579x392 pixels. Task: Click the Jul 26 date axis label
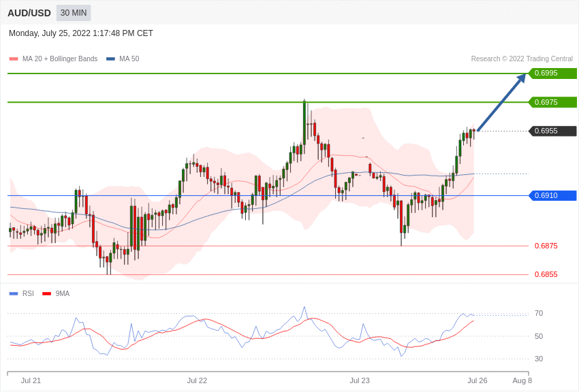tap(477, 380)
